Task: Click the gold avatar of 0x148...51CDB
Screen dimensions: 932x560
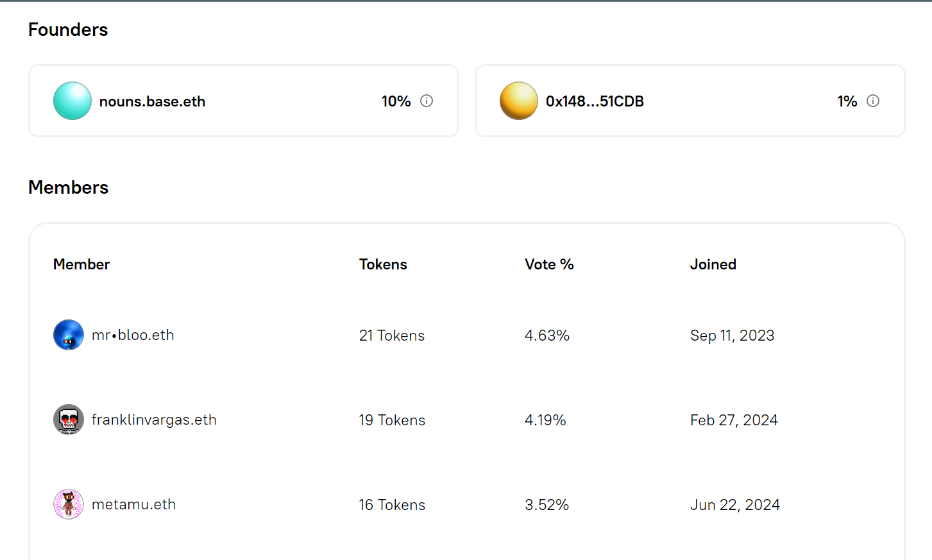Action: [x=518, y=101]
